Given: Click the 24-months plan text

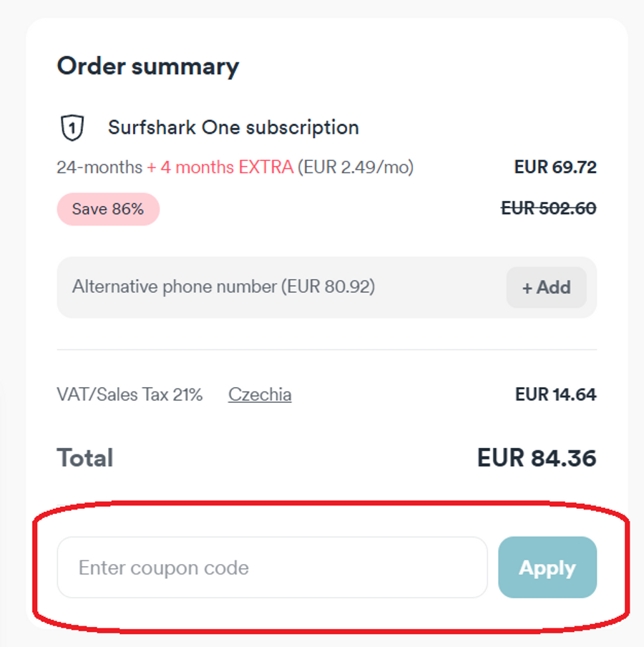Looking at the screenshot, I should click(x=99, y=167).
